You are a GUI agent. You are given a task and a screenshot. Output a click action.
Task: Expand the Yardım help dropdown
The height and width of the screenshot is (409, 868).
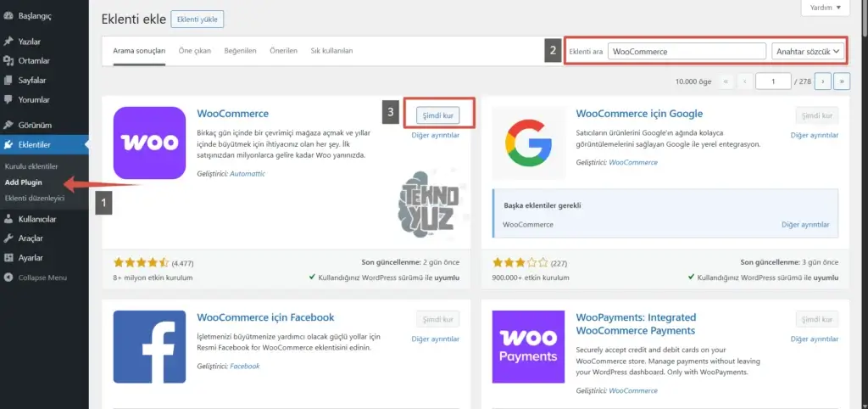[x=826, y=7]
